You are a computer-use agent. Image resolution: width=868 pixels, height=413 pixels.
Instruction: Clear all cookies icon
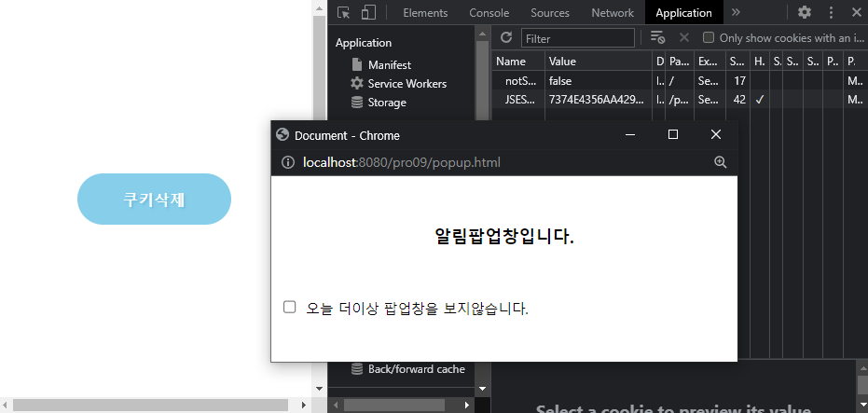click(x=657, y=37)
